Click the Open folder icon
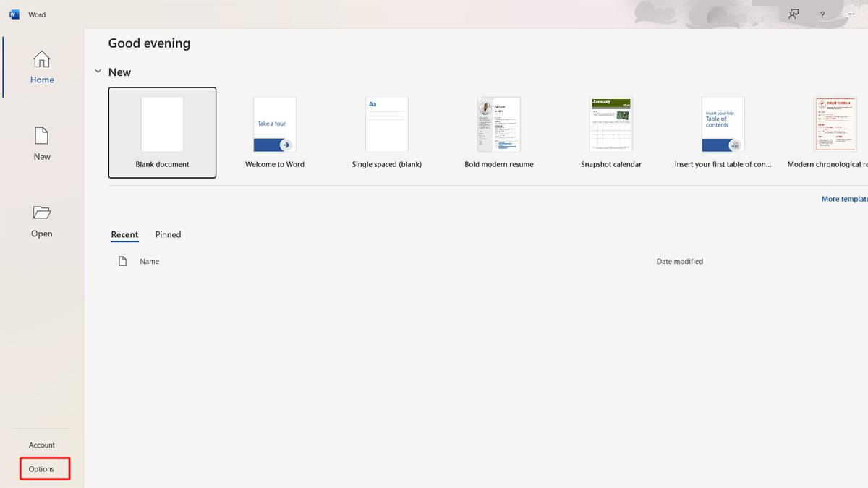The image size is (868, 488). click(x=42, y=213)
